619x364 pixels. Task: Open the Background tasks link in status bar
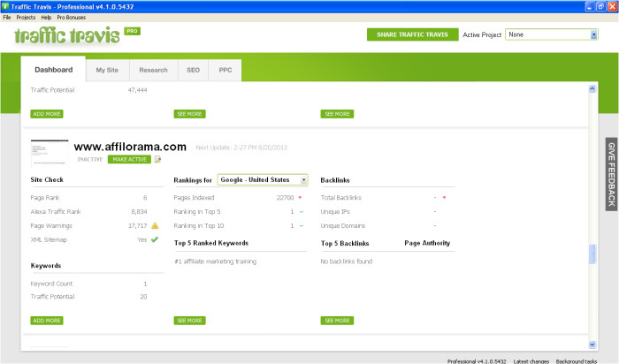(x=577, y=361)
